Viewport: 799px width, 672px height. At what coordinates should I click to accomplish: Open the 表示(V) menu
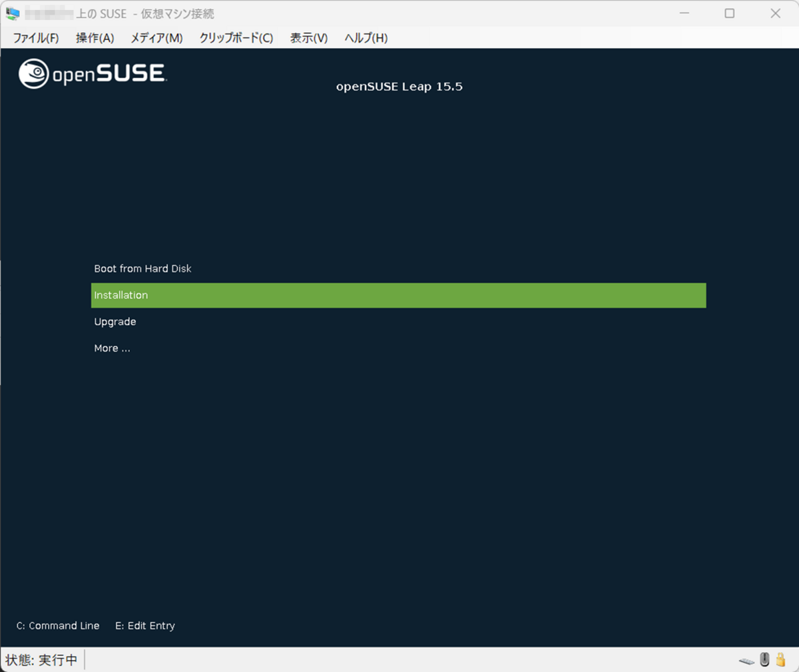click(x=309, y=38)
